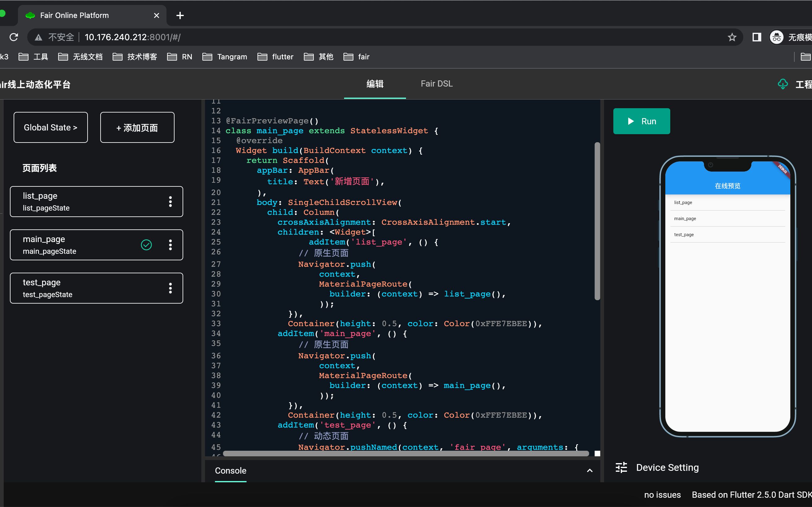
Task: Open main_page three-dot options menu
Action: 171,245
